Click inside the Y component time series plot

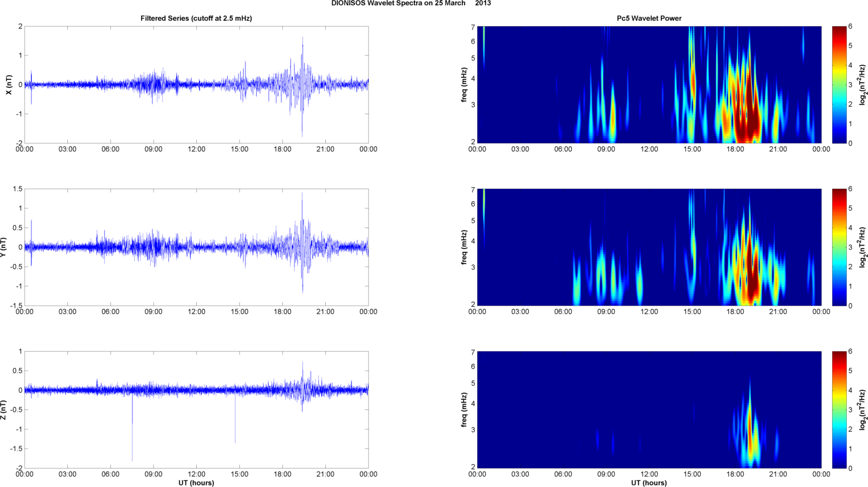click(x=196, y=247)
